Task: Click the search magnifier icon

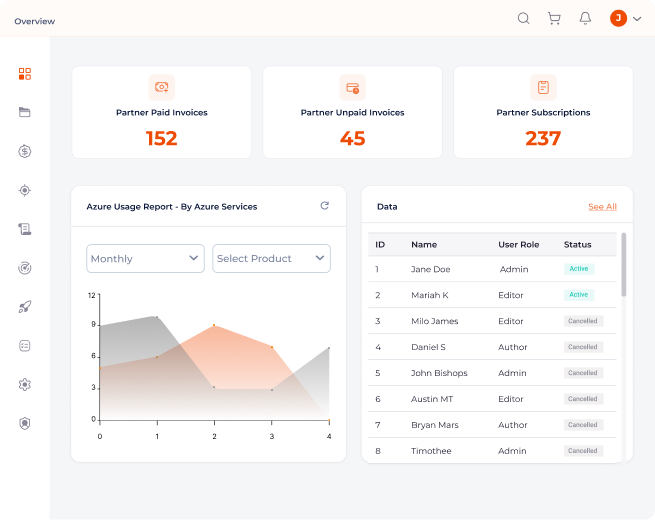Action: pos(523,18)
